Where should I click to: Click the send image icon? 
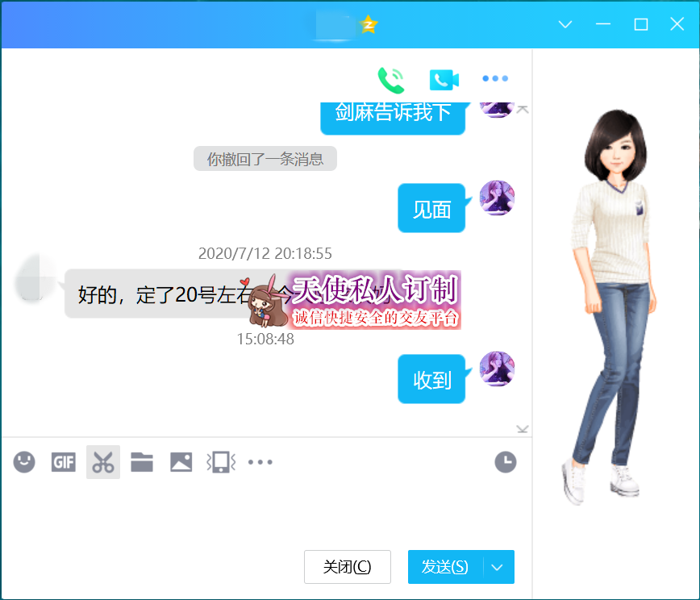point(181,462)
